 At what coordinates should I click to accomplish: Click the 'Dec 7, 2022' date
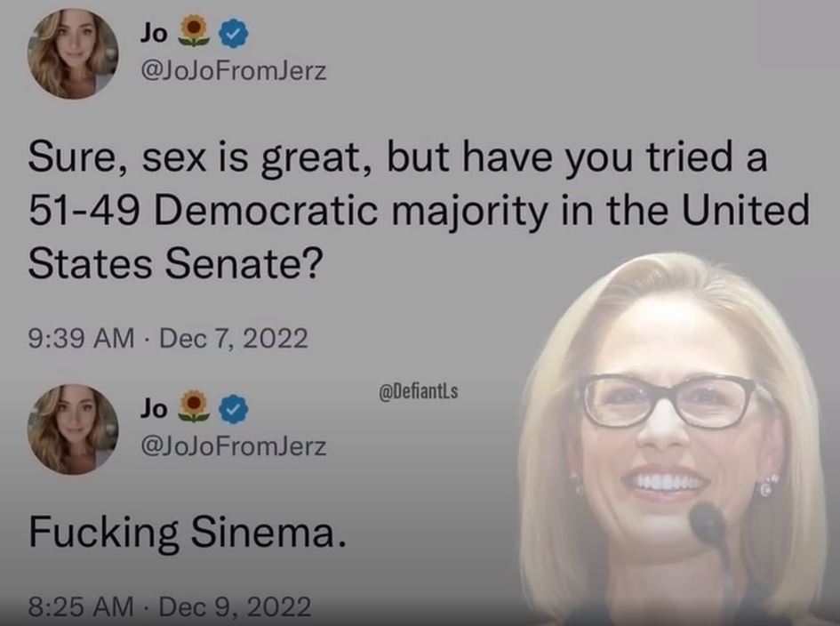click(234, 339)
